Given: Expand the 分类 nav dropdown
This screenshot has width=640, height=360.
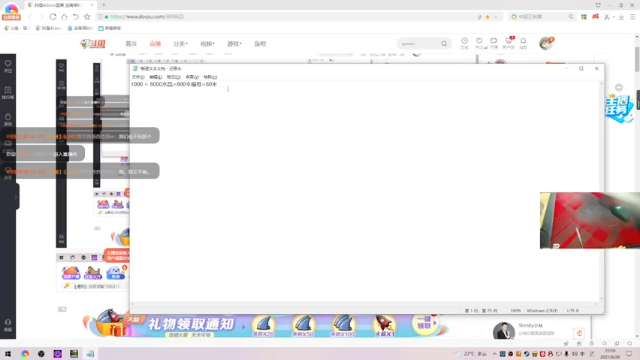Looking at the screenshot, I should [180, 44].
